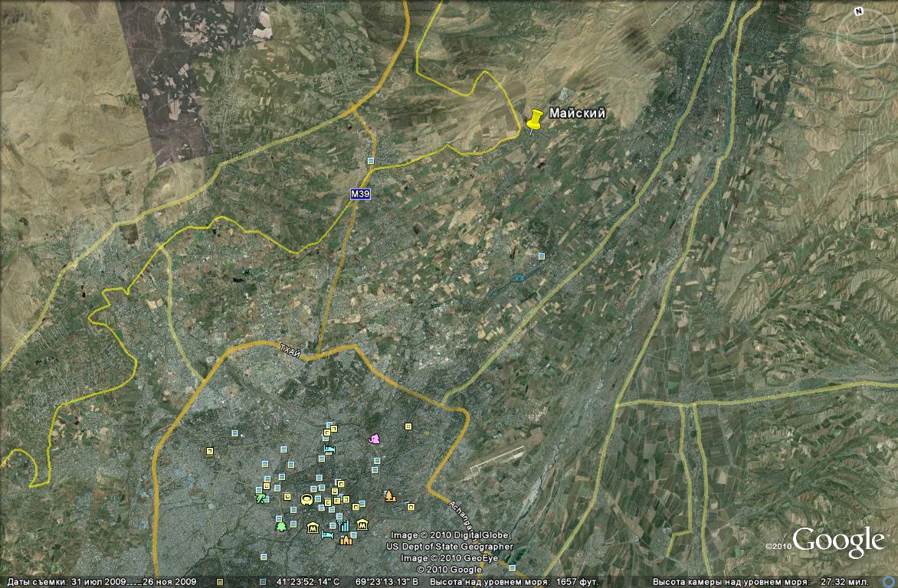This screenshot has height=588, width=898.
Task: Click the green sports activity icon
Action: tap(261, 498)
